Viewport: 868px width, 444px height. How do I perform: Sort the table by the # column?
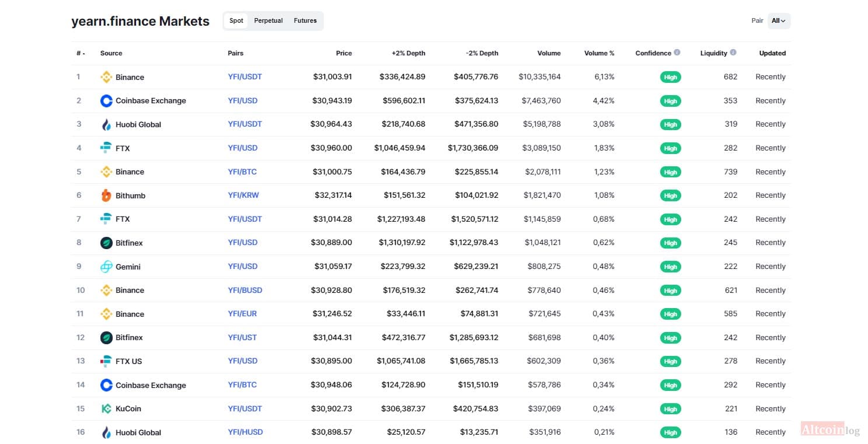(81, 53)
